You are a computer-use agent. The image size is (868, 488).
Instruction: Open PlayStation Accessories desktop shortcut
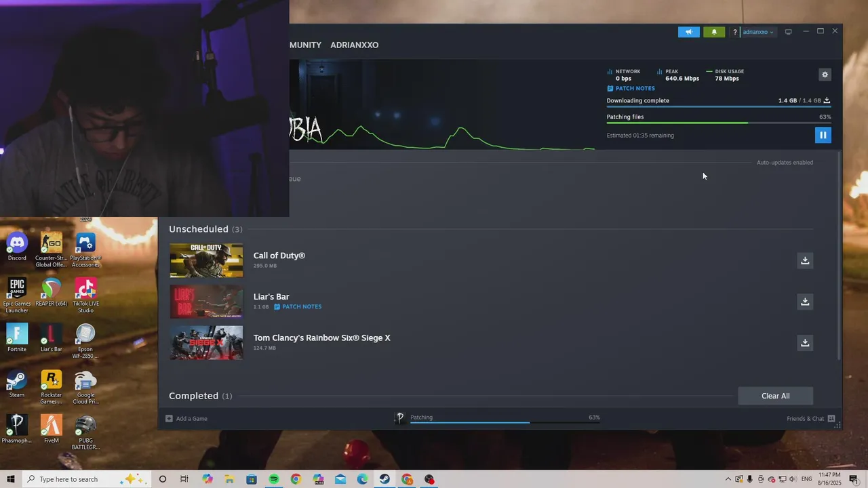(x=85, y=250)
